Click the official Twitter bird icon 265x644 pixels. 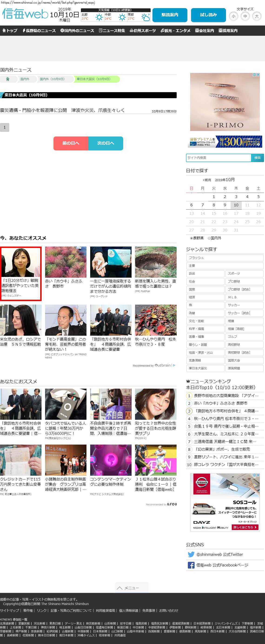point(191,554)
